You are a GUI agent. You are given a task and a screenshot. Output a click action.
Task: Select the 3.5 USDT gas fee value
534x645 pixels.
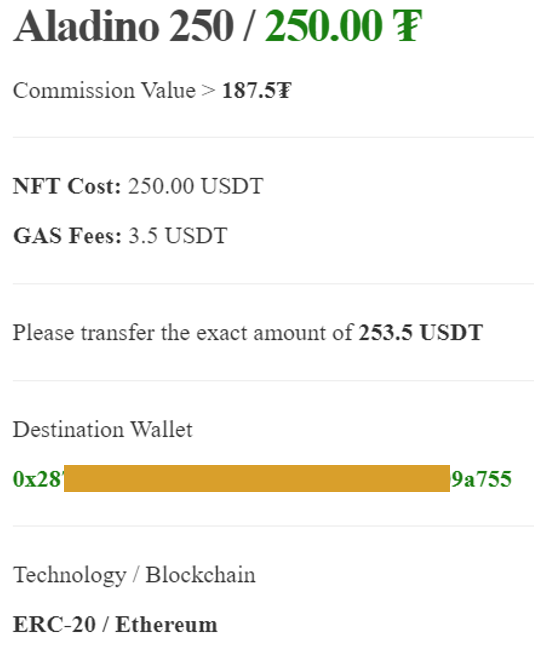(178, 236)
